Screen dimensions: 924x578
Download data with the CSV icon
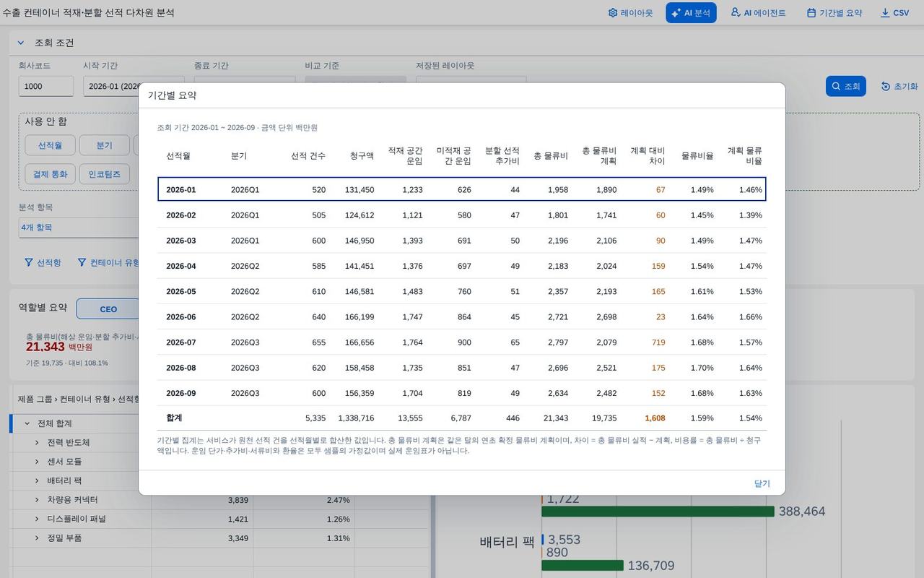[885, 13]
